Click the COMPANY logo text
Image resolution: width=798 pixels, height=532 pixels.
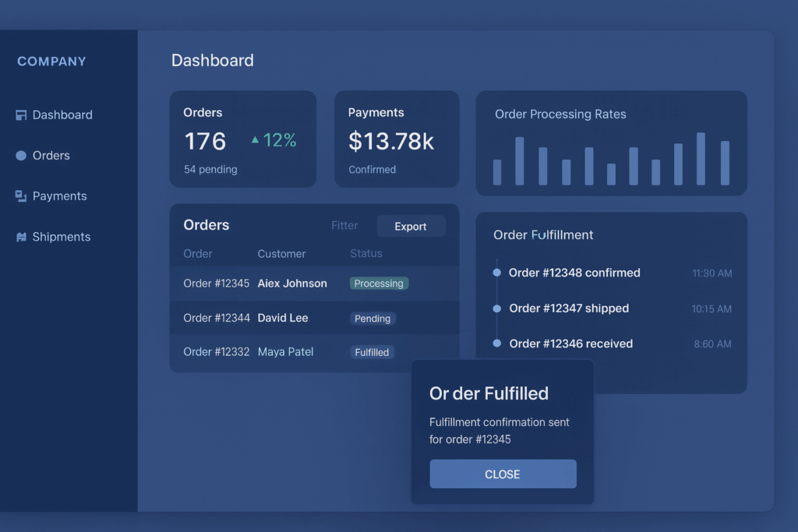point(51,62)
